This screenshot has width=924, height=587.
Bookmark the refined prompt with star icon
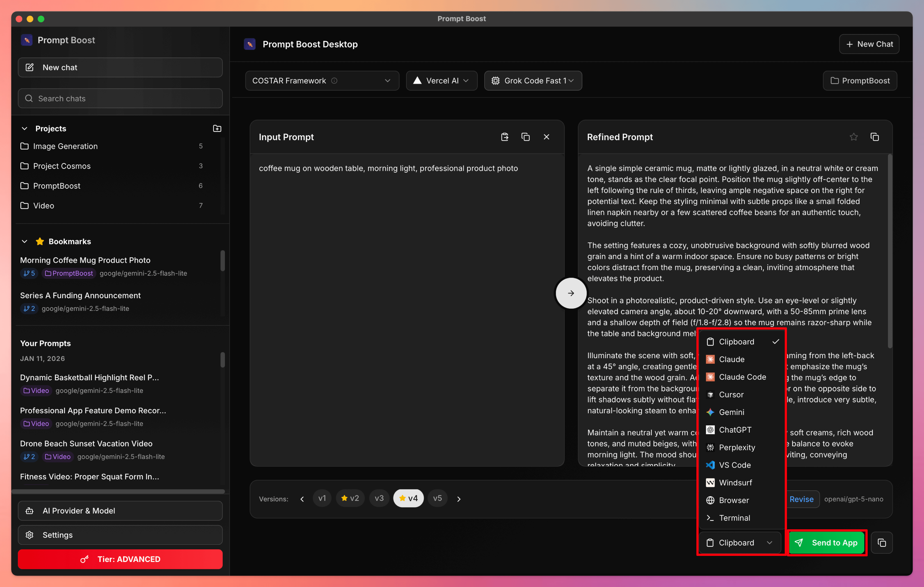pos(853,137)
